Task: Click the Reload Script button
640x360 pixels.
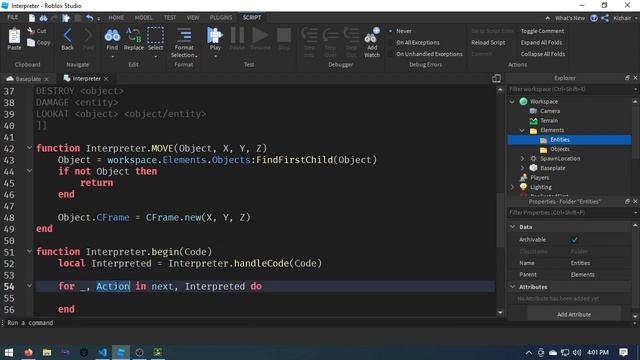Action: click(x=488, y=42)
